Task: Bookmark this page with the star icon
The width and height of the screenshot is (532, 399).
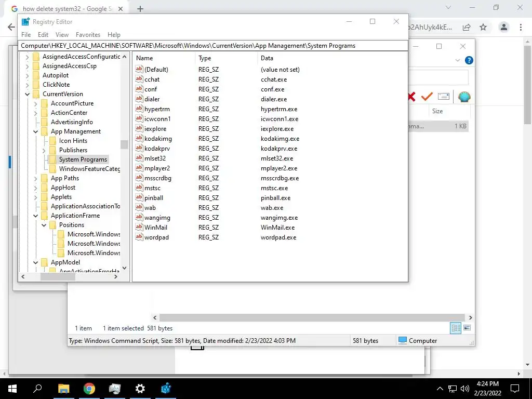Action: [483, 27]
